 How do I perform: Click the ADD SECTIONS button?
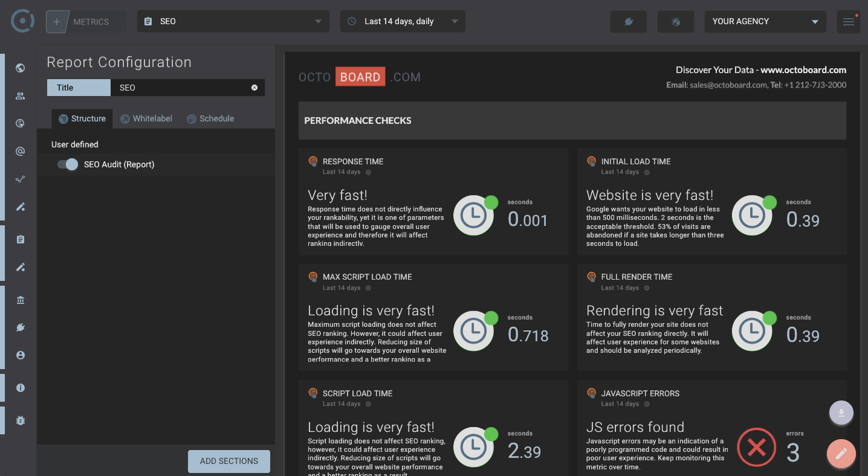(x=229, y=461)
